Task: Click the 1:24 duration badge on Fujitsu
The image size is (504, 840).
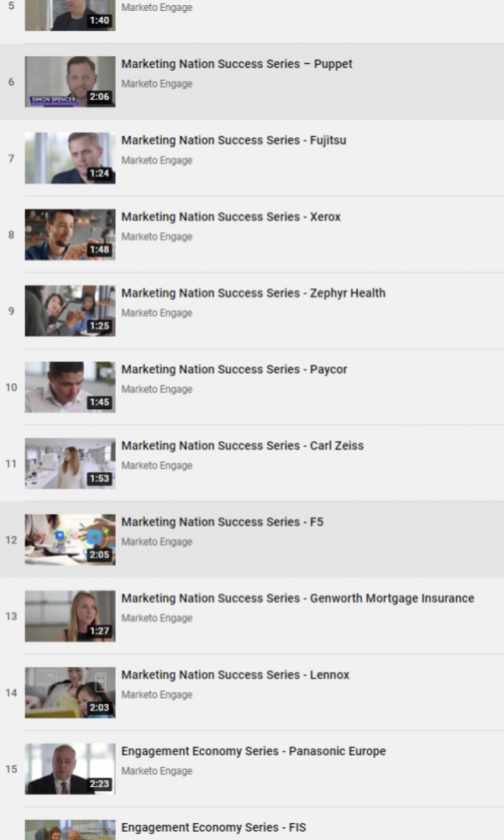Action: (x=100, y=174)
